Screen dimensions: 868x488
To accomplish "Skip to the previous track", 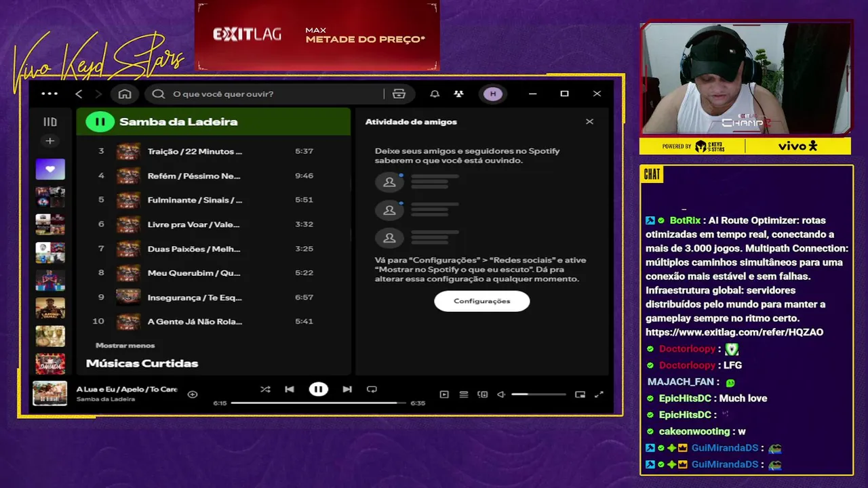I will pyautogui.click(x=290, y=390).
